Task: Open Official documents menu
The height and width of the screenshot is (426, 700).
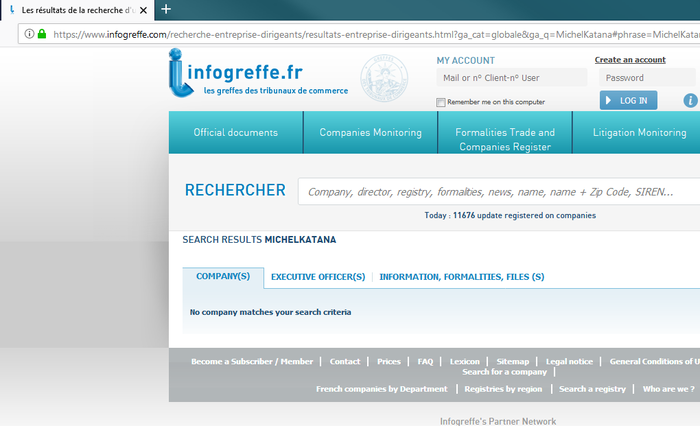Action: 236,132
